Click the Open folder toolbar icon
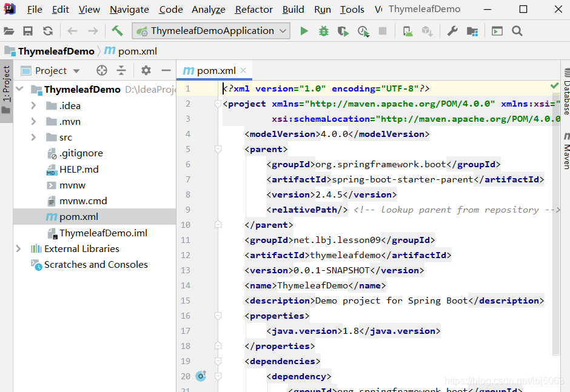570x392 pixels. point(8,32)
